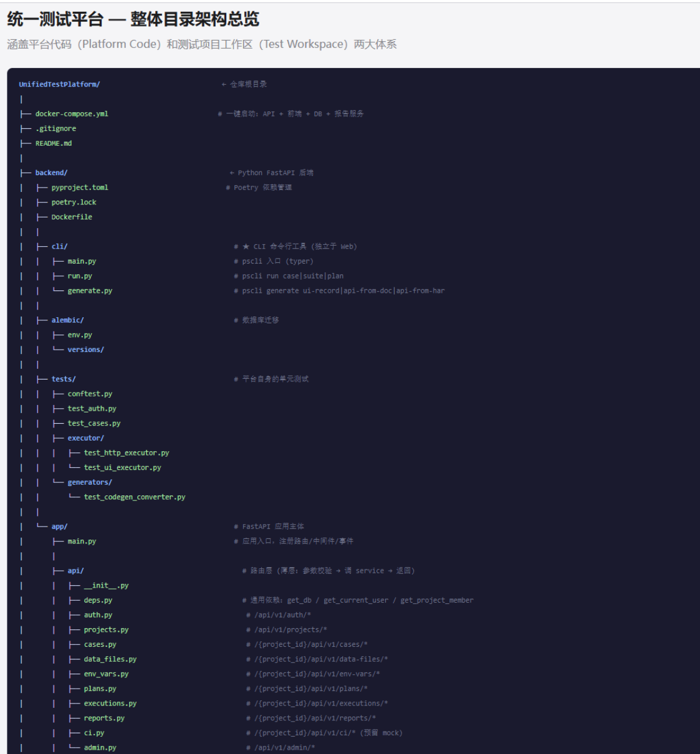Image resolution: width=700 pixels, height=754 pixels.
Task: Select comment 一键启动: API + 前端 + DB + 报告服务
Action: (x=290, y=114)
